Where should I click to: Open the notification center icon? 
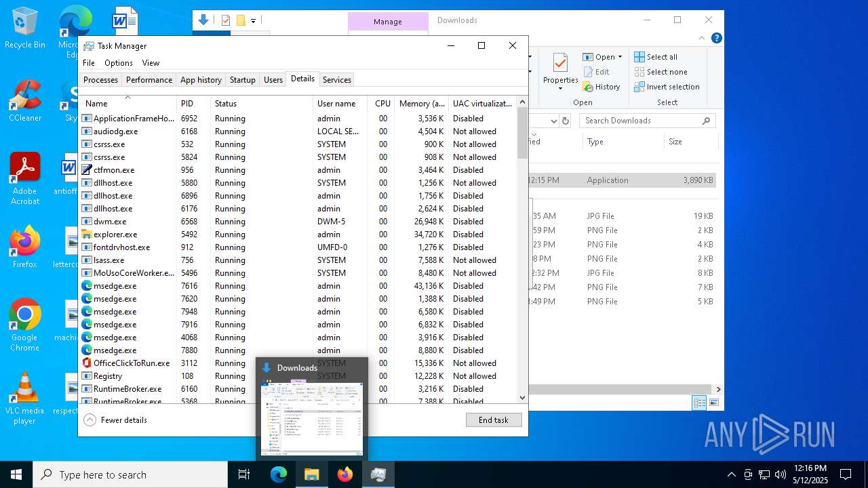pyautogui.click(x=846, y=474)
